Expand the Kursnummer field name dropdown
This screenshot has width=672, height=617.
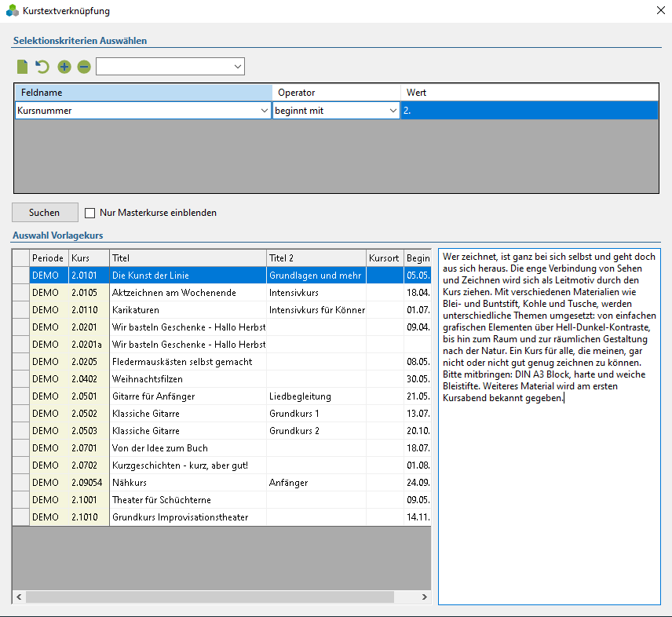point(265,111)
